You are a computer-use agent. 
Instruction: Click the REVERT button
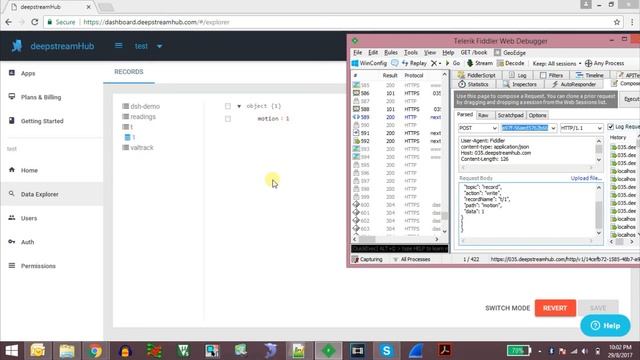555,308
